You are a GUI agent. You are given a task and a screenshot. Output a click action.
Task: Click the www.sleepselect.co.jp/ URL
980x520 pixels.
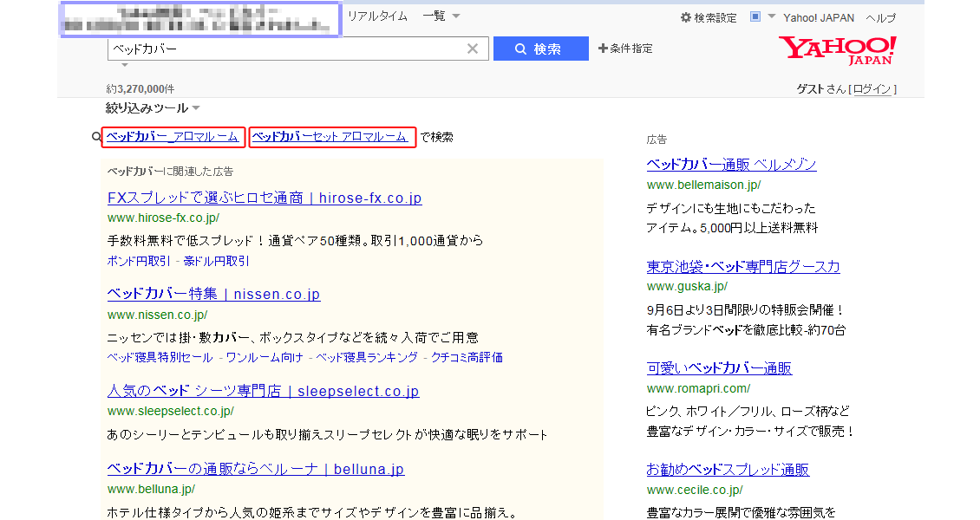171,412
